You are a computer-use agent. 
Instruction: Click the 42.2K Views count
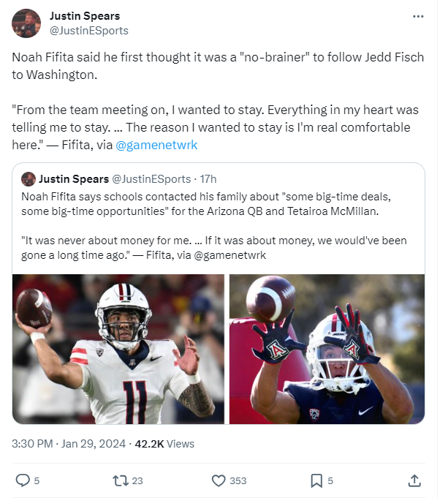tap(165, 443)
